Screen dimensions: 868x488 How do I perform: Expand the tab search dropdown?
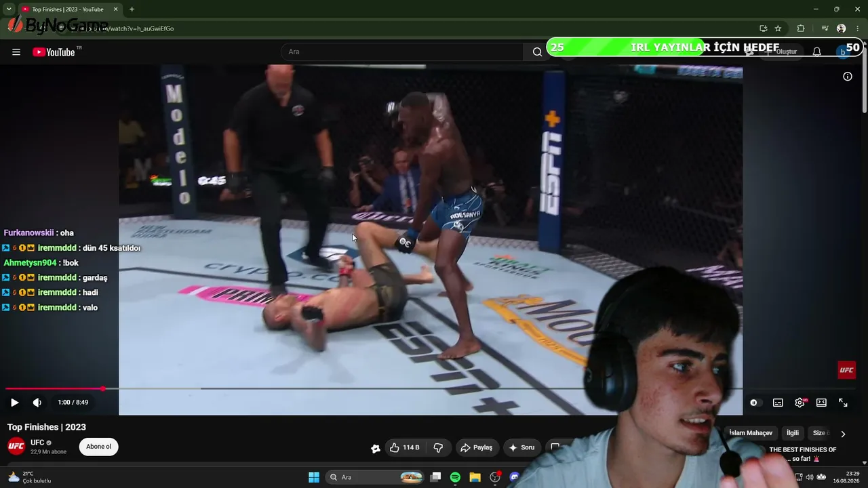(9, 9)
